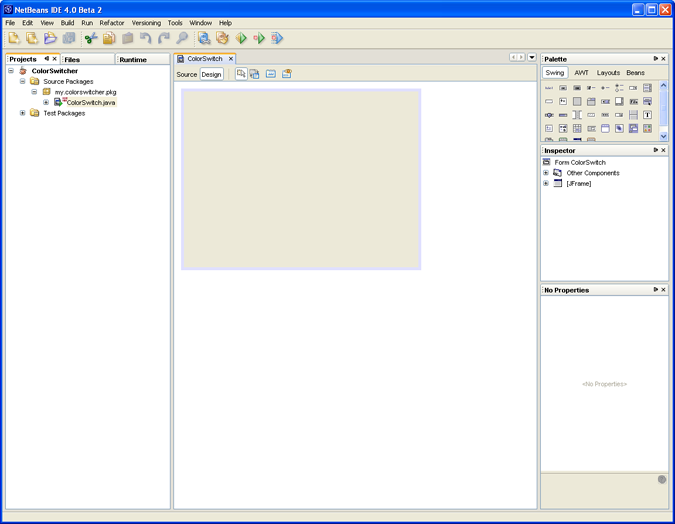Toggle Selection Mode in form designer toolbar
This screenshot has height=524, width=675.
tap(241, 74)
